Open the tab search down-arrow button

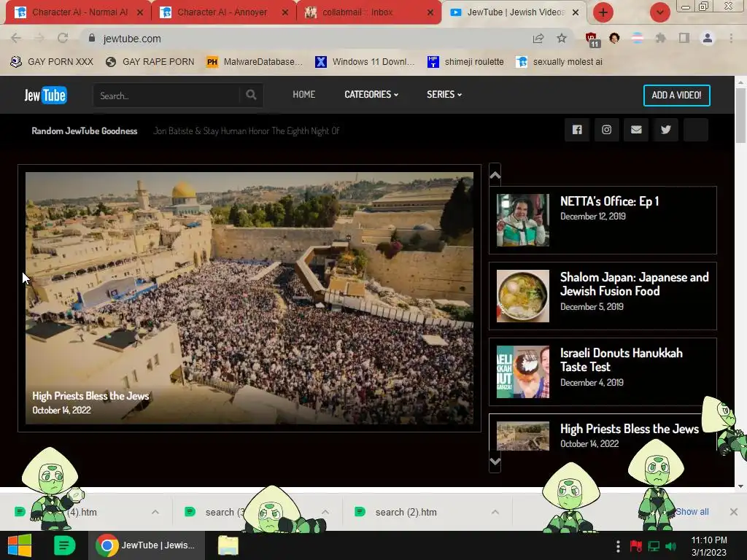coord(659,12)
